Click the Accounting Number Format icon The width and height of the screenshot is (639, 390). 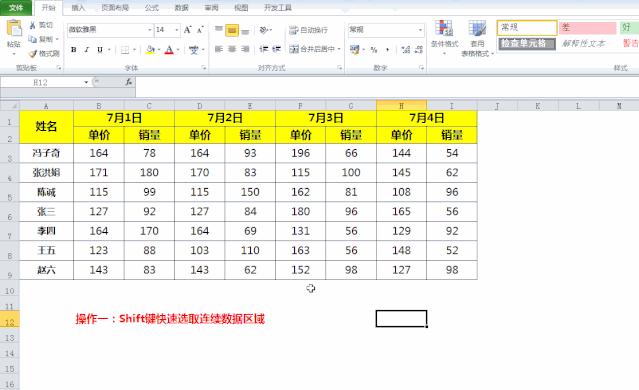[355, 50]
